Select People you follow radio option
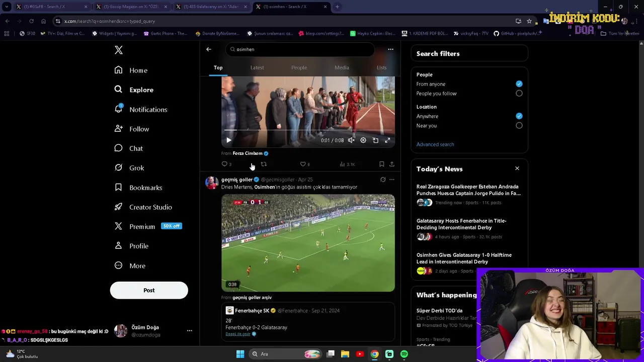 coord(519,94)
